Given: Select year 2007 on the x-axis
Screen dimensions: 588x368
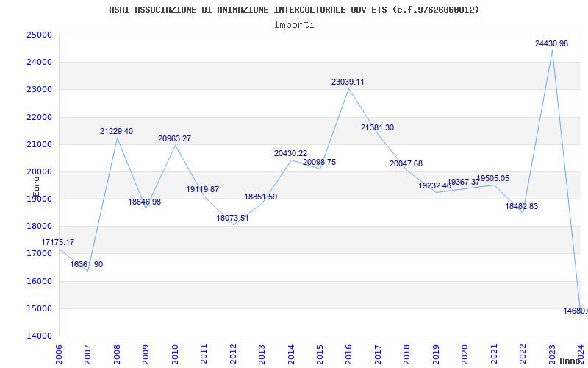Looking at the screenshot, I should pyautogui.click(x=87, y=354).
